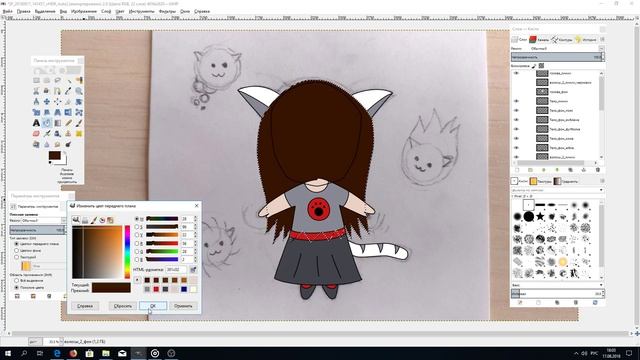Select the Free Select lasso tool

click(x=58, y=80)
